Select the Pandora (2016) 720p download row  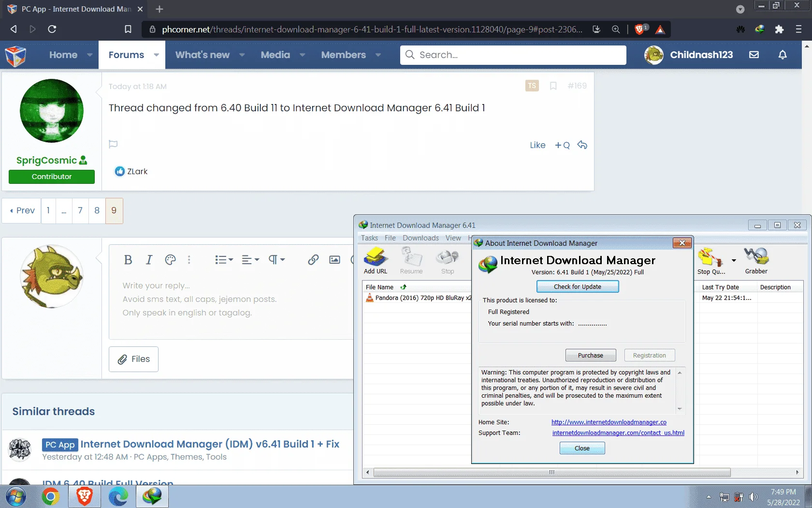point(419,298)
